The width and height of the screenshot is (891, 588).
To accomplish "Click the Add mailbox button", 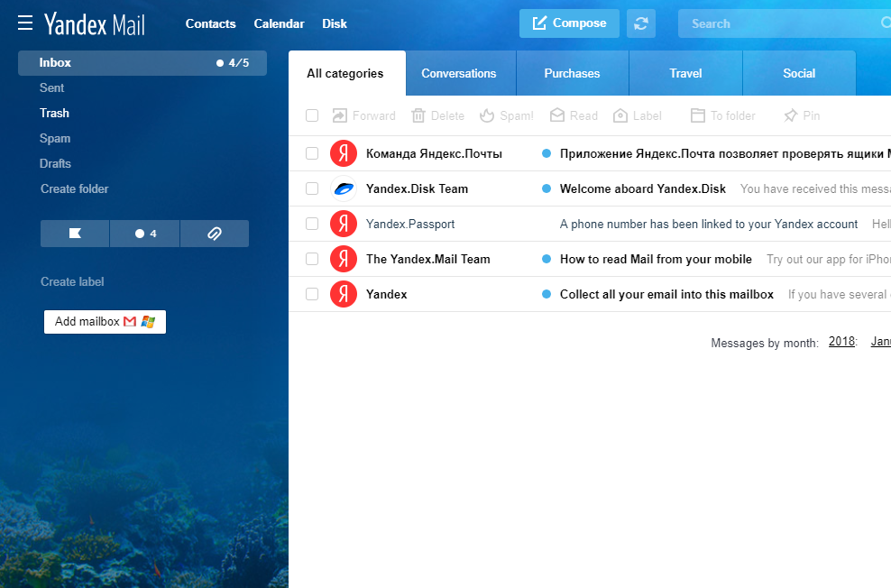I will click(x=106, y=322).
